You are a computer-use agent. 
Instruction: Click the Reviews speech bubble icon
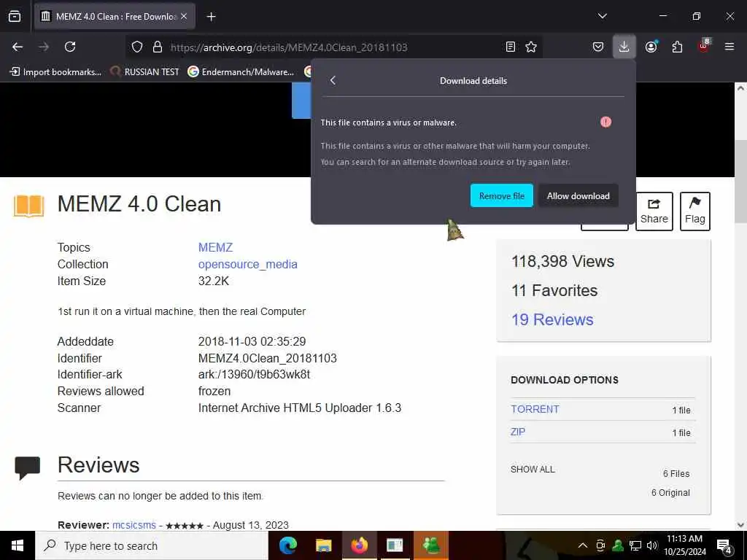[x=27, y=467]
